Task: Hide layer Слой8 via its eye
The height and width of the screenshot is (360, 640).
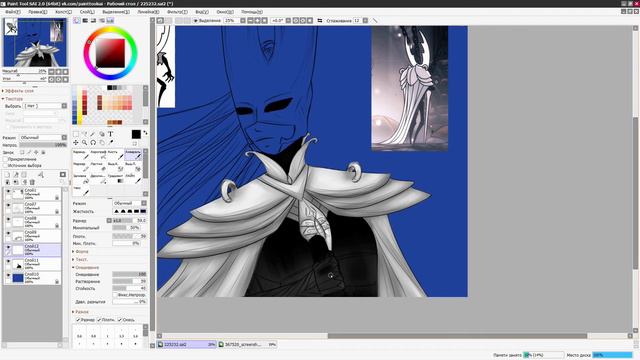Action: (x=8, y=219)
